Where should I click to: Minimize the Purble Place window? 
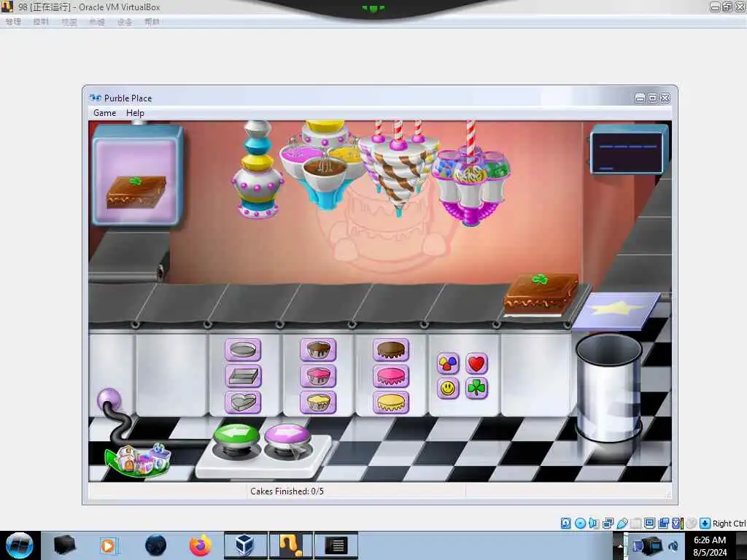[640, 98]
